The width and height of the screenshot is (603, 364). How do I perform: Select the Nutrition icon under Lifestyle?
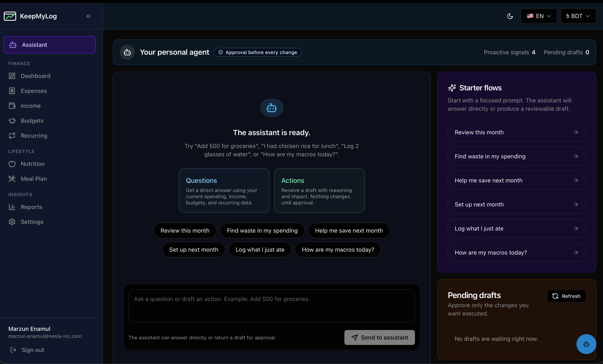click(x=12, y=164)
